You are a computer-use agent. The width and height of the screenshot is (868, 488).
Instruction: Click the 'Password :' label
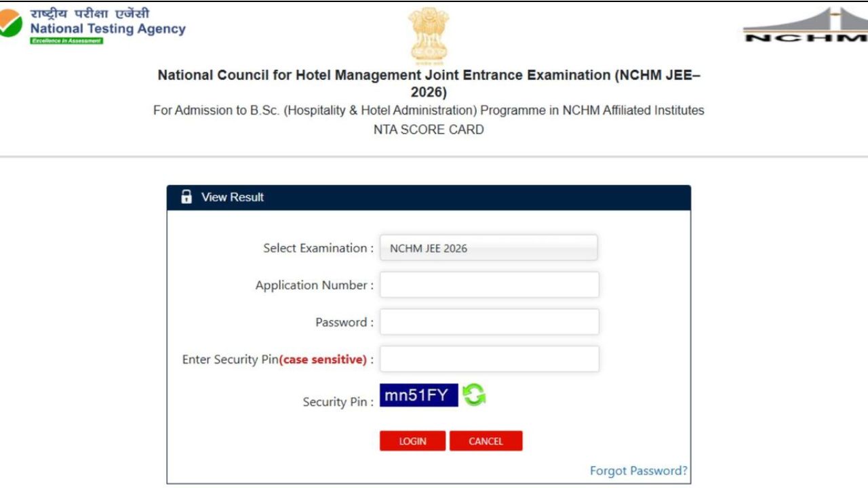344,323
